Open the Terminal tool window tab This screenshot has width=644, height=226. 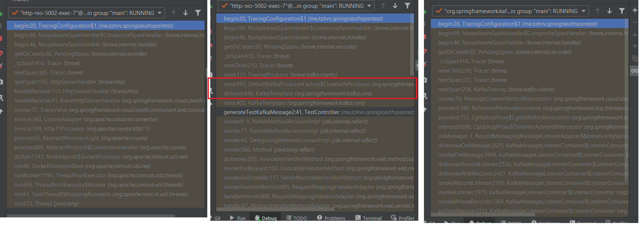368,218
